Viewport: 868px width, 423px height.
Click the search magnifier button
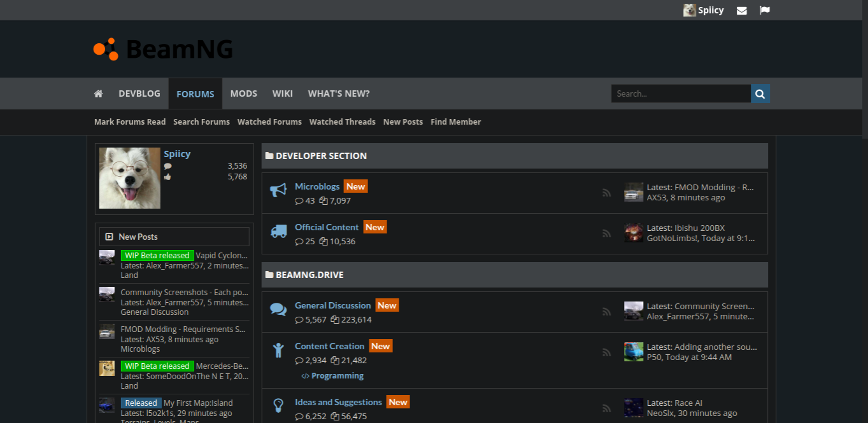[x=760, y=94]
